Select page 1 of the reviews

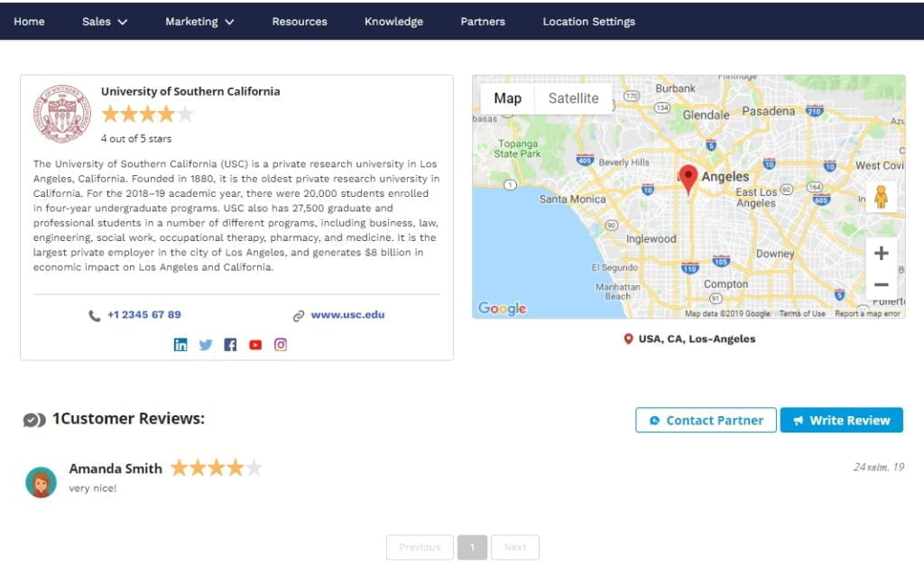[472, 547]
